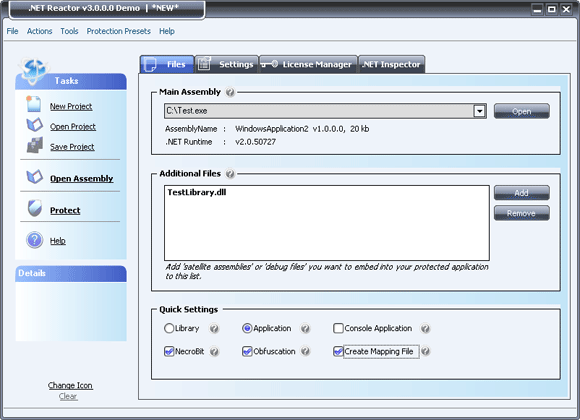The image size is (580, 420).
Task: Select the Library radio button
Action: (x=169, y=328)
